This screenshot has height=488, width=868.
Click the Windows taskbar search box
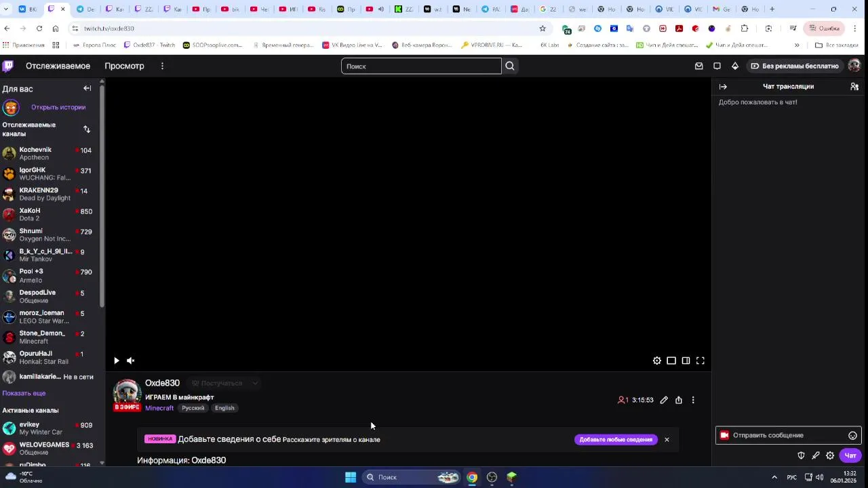pyautogui.click(x=412, y=477)
